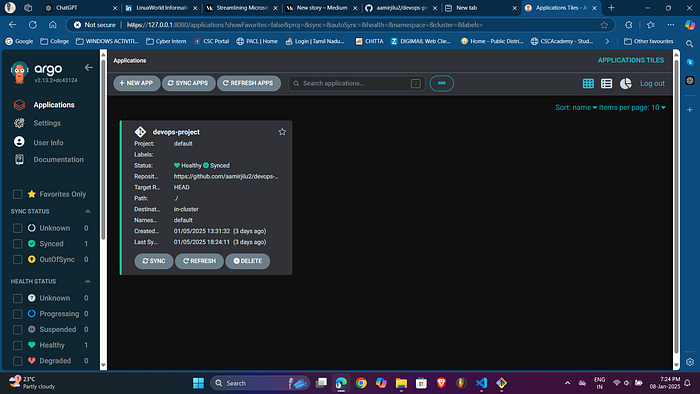Check the Progressing health filter
Viewport: 700px width, 394px height.
17,314
